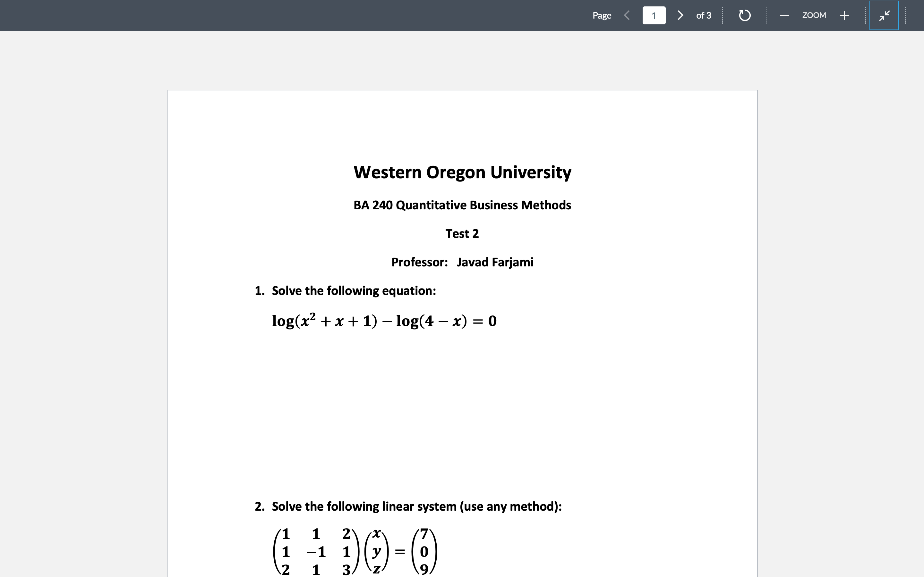Click the highlighted shrink-view button

pos(884,15)
